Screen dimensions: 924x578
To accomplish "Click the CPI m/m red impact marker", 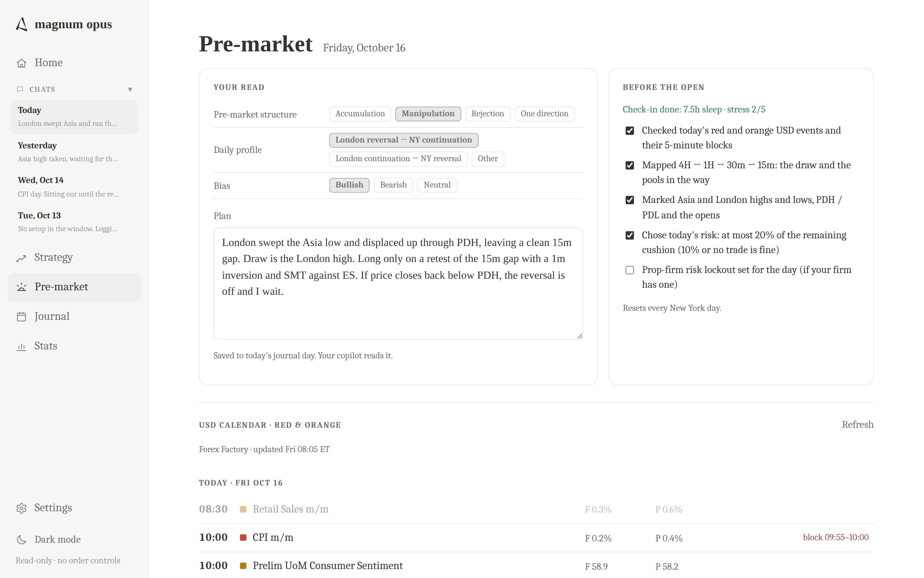I will 243,538.
